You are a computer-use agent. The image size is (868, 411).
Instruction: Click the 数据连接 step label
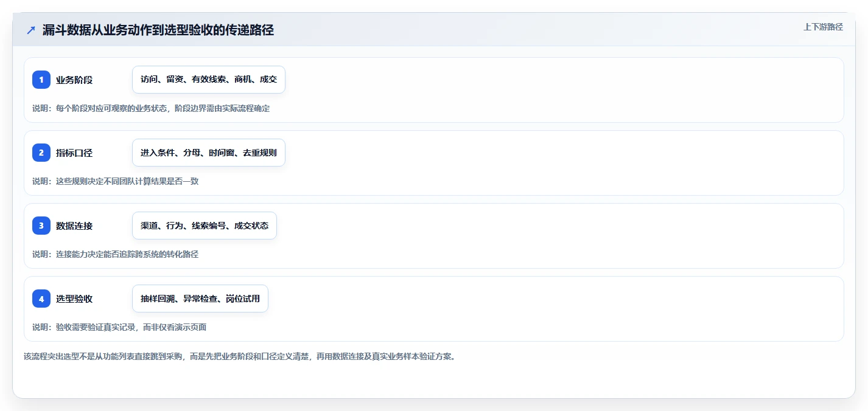[74, 226]
